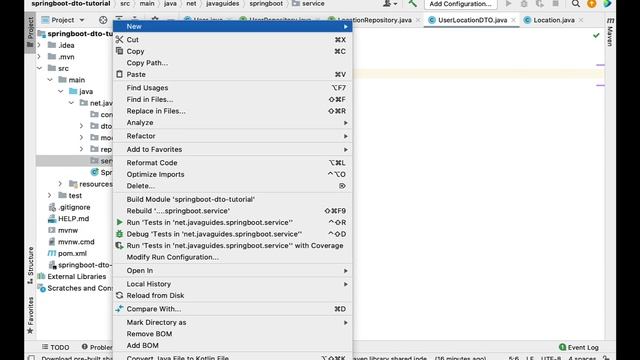This screenshot has height=360, width=640.
Task: Choose Mark Directory as submenu
Action: pos(233,322)
